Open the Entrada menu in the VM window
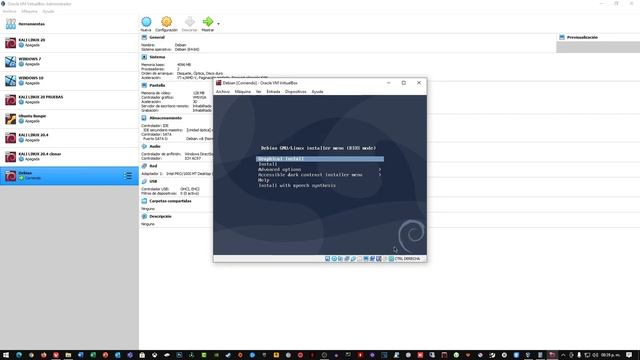Viewport: 640px width, 360px height. pos(273,92)
